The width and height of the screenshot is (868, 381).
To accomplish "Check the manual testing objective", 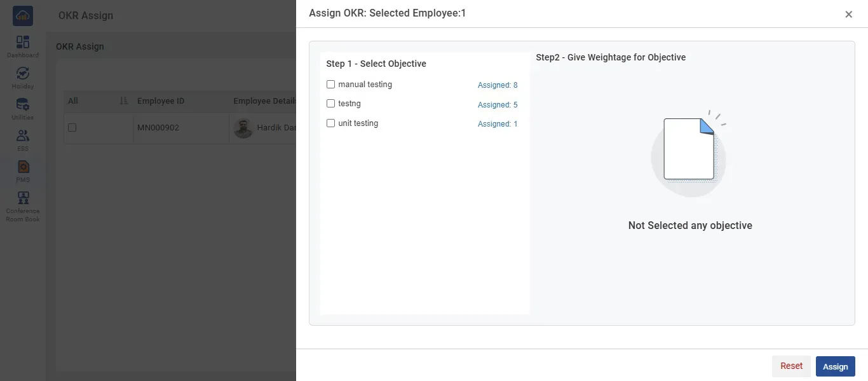I will (x=330, y=84).
